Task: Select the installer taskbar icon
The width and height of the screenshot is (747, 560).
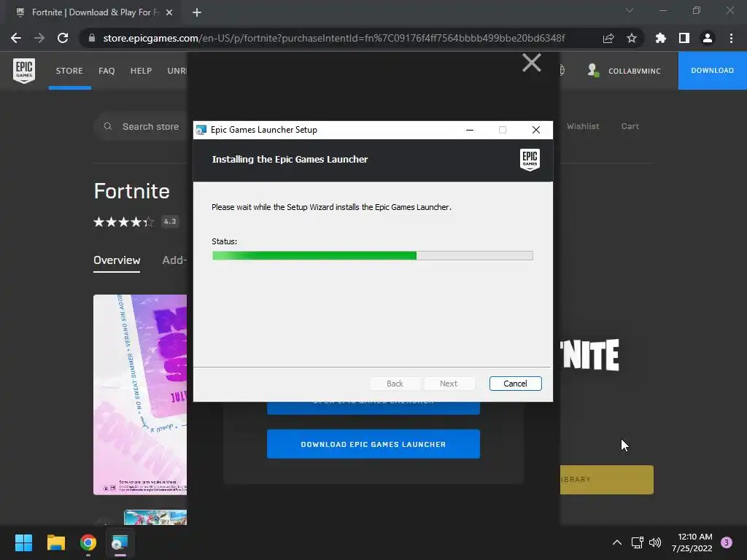Action: coord(120,542)
